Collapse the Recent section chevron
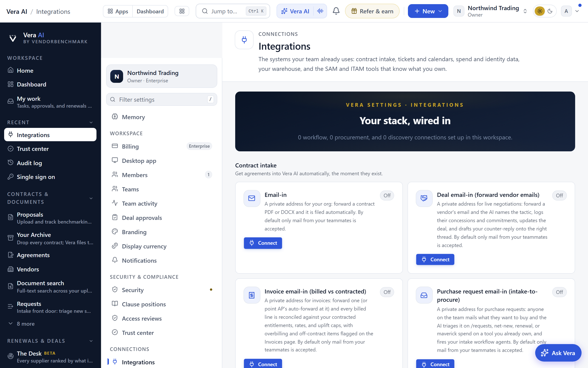Viewport: 588px width, 368px height. pos(91,122)
